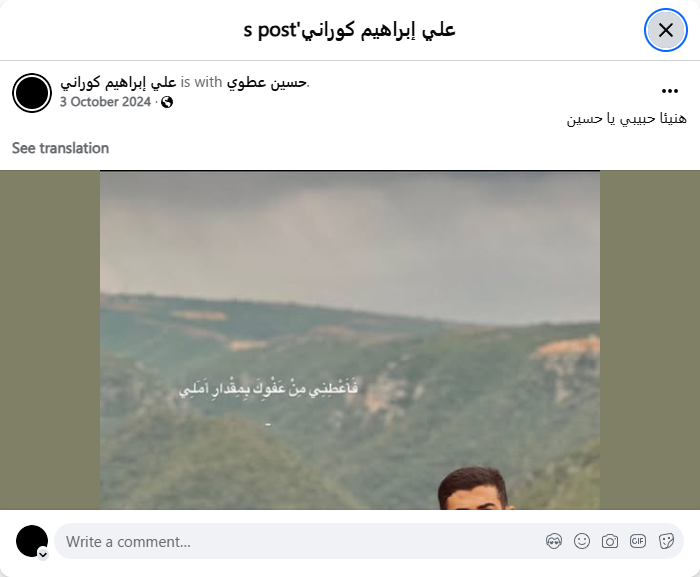Image resolution: width=700 pixels, height=577 pixels.
Task: Click See translation under the post
Action: (60, 148)
